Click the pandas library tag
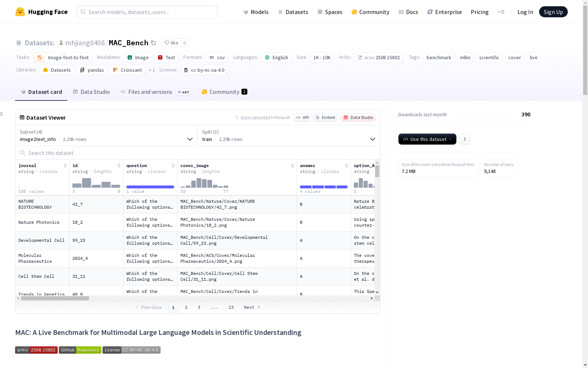This screenshot has width=588, height=368. (92, 70)
